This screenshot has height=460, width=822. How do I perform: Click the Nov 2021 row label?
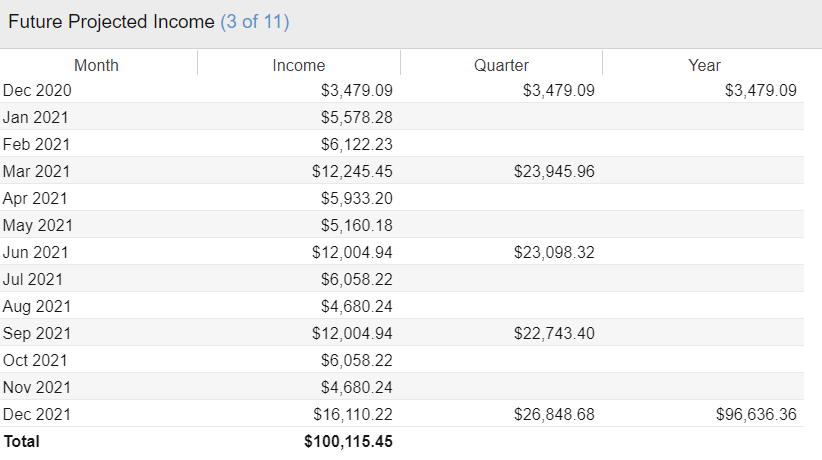point(37,387)
